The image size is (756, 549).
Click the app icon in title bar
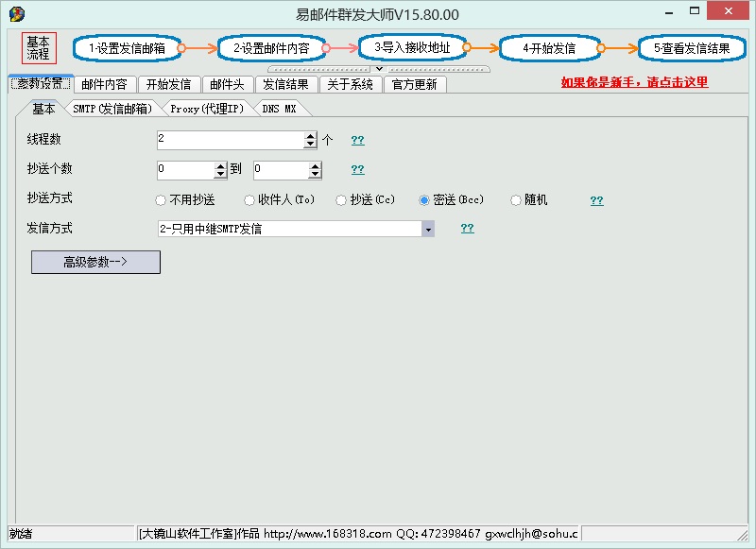[16, 13]
